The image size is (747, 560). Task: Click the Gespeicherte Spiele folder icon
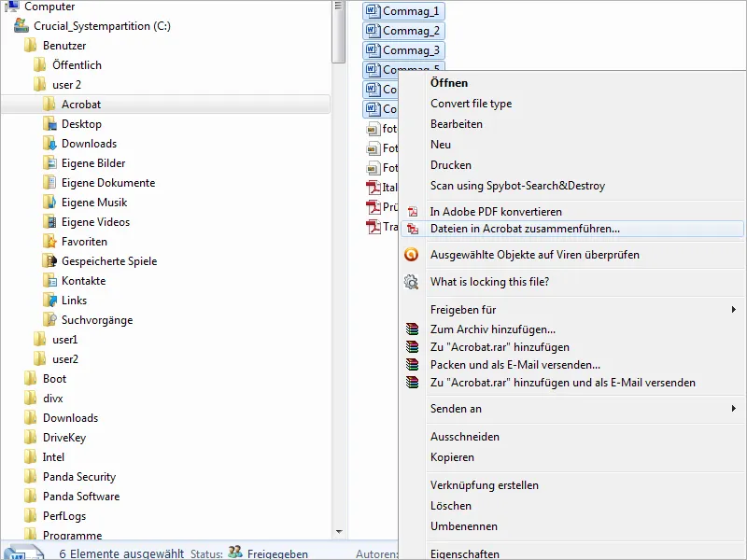click(x=49, y=261)
